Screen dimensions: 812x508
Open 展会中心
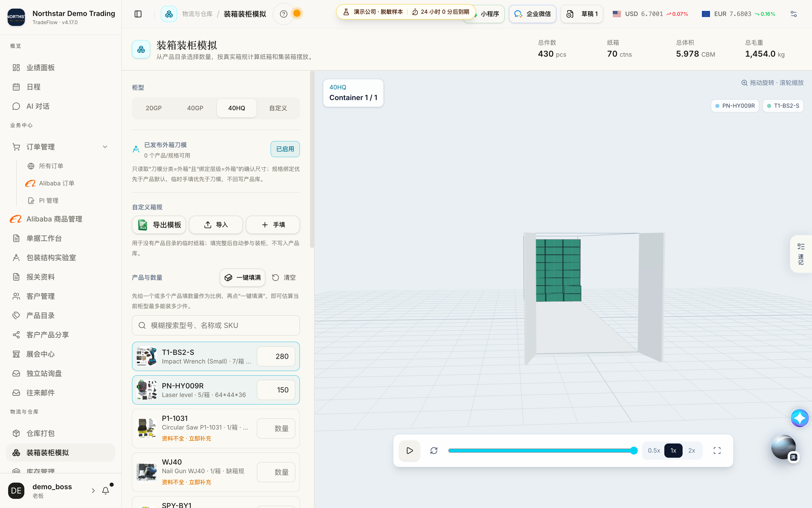[x=60, y=354]
